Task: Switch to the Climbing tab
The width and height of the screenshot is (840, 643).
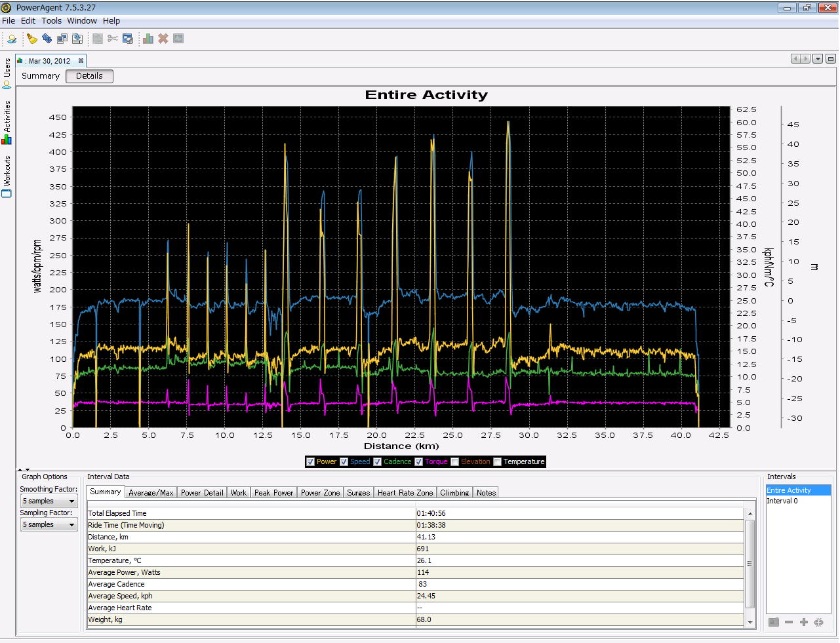Action: click(454, 492)
